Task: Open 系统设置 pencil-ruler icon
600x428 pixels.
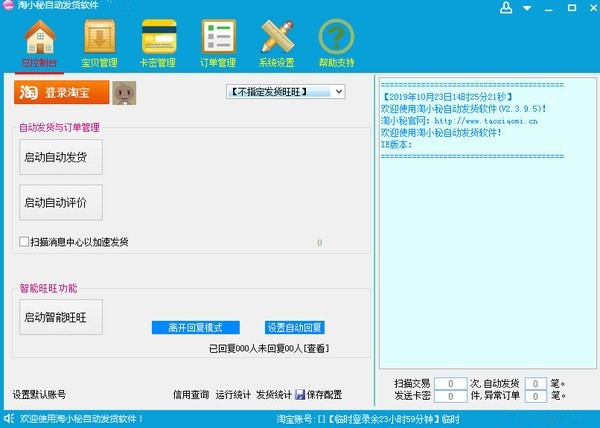Action: [x=277, y=37]
